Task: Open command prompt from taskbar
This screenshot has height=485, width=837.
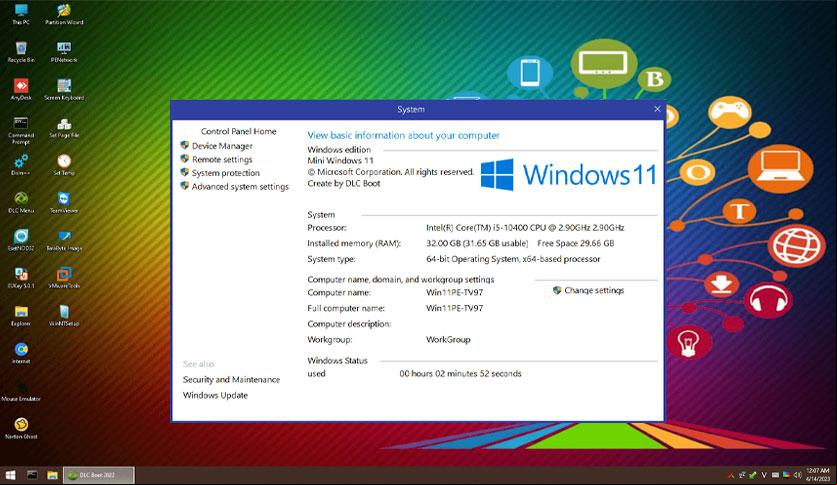Action: tap(32, 475)
